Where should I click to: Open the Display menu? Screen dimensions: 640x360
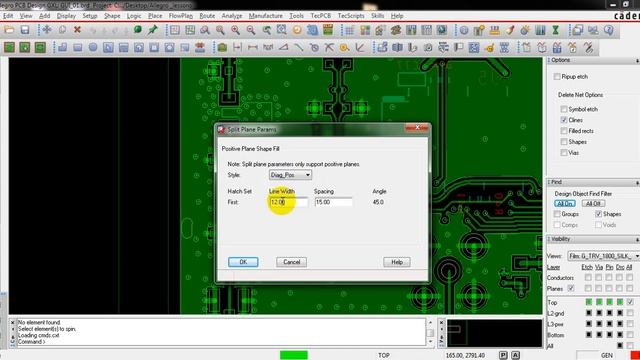click(66, 16)
